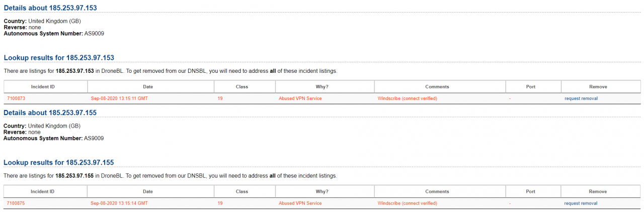Click the "Details about 185.253.97.155" heading

(x=50, y=113)
